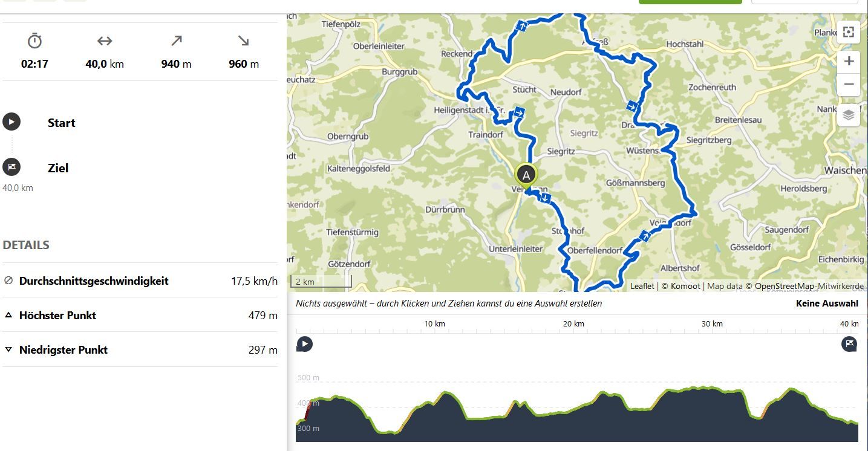
Task: Click the stopwatch duration icon above 02:17
Action: (x=34, y=41)
